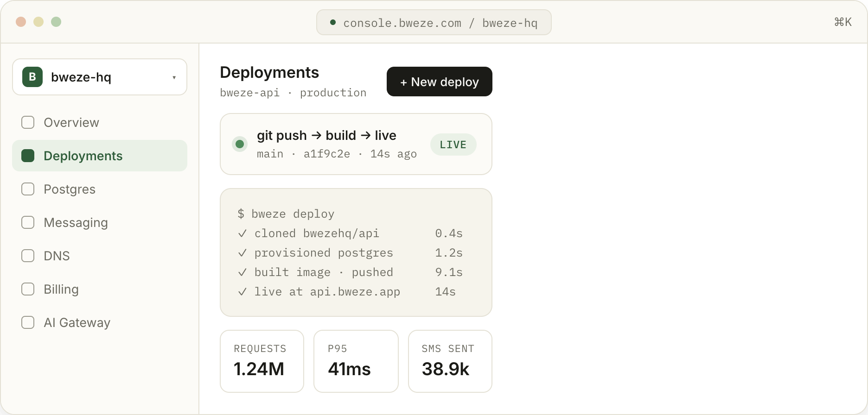The image size is (868, 415).
Task: Open the ⌘K command palette shortcut
Action: click(842, 22)
